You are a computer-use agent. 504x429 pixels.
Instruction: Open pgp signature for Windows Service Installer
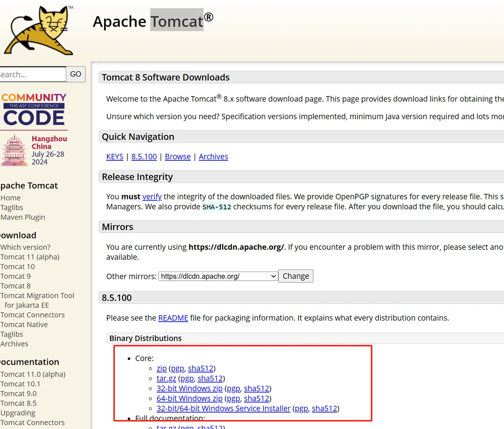click(301, 409)
